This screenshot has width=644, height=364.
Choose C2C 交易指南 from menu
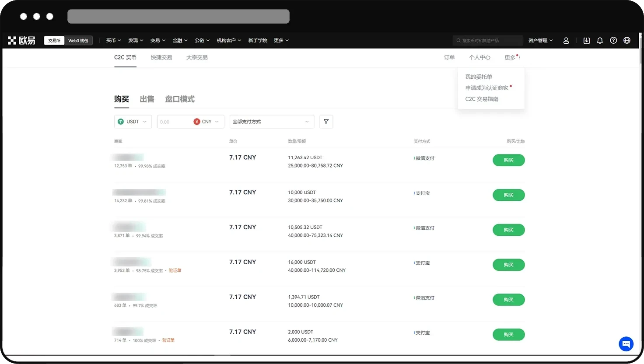click(x=482, y=99)
